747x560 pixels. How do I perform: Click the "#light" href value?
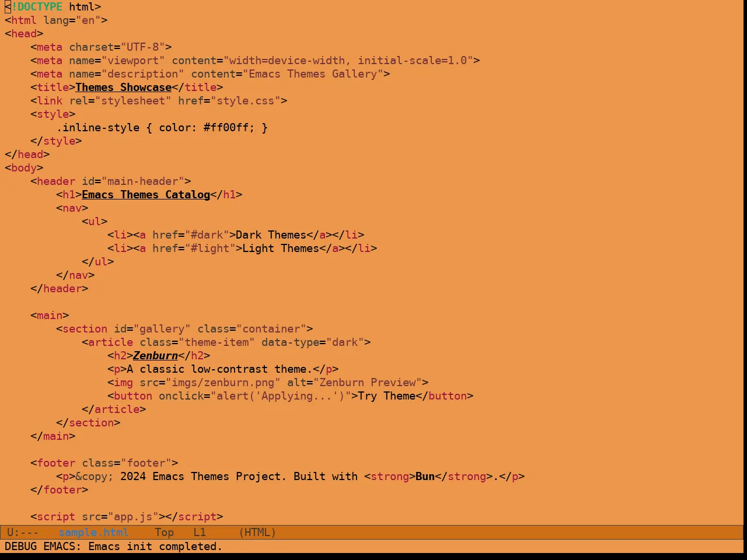click(x=210, y=249)
